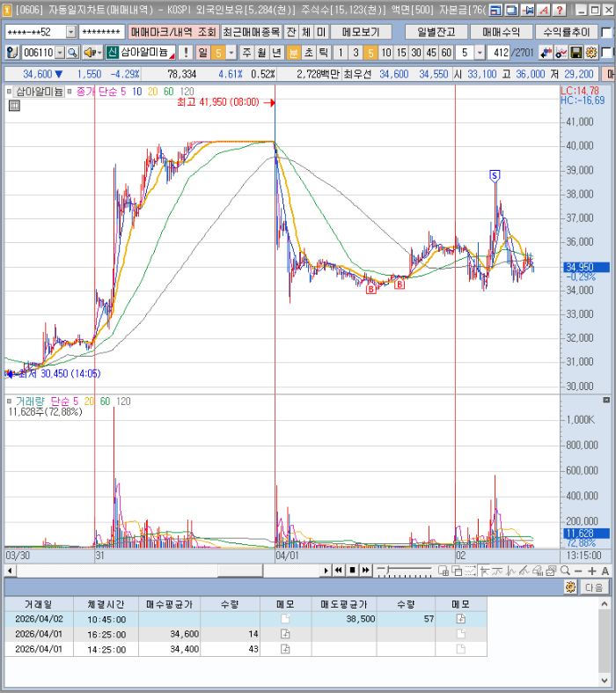This screenshot has height=693, width=616.
Task: Open the day count dropdown after orange 5
Action: (x=231, y=53)
